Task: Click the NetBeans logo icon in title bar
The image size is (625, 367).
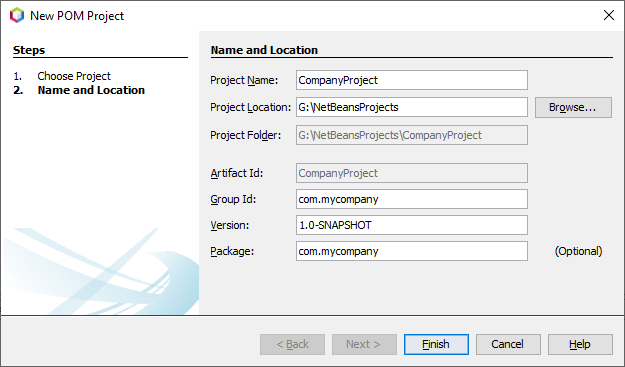Action: click(17, 16)
